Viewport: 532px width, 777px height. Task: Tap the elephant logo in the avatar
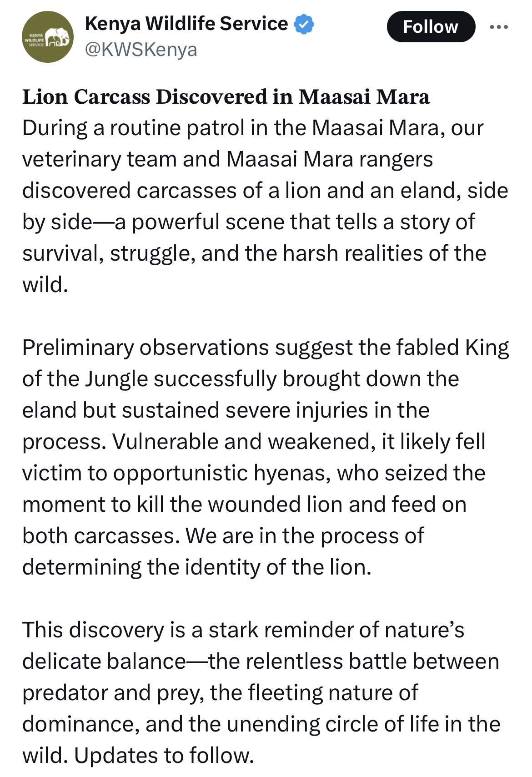pyautogui.click(x=58, y=37)
